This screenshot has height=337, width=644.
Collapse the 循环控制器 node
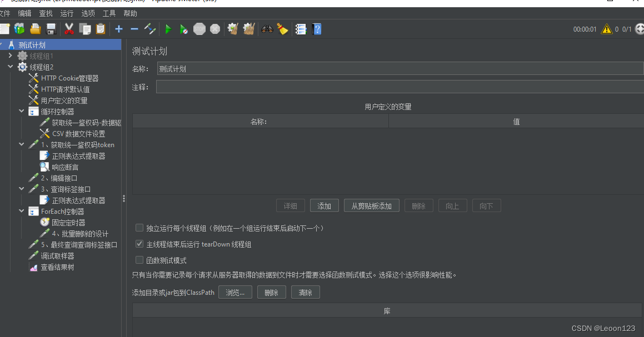pos(21,111)
